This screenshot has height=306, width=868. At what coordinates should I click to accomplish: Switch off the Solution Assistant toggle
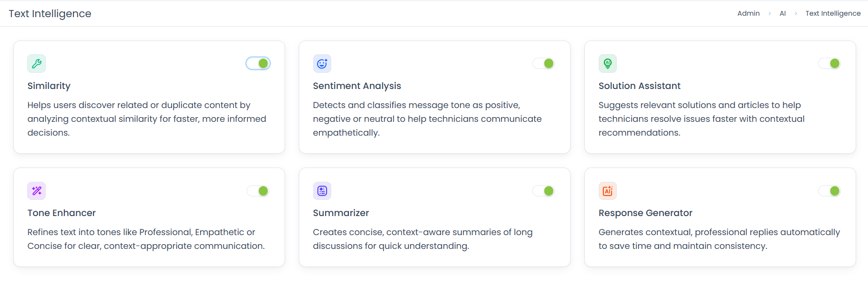[829, 63]
